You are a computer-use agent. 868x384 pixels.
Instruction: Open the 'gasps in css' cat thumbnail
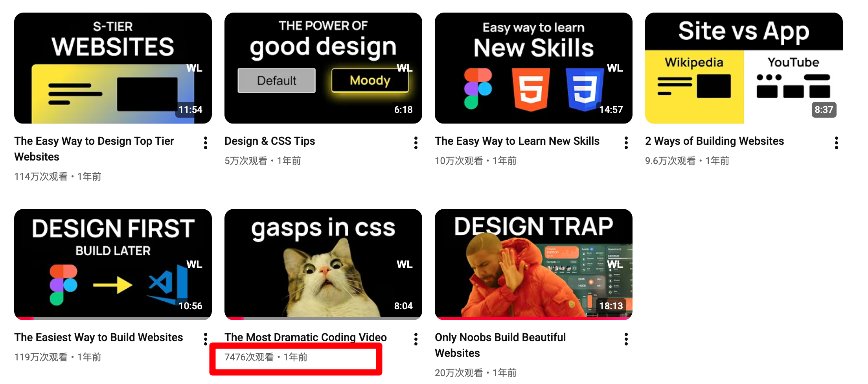coord(323,264)
